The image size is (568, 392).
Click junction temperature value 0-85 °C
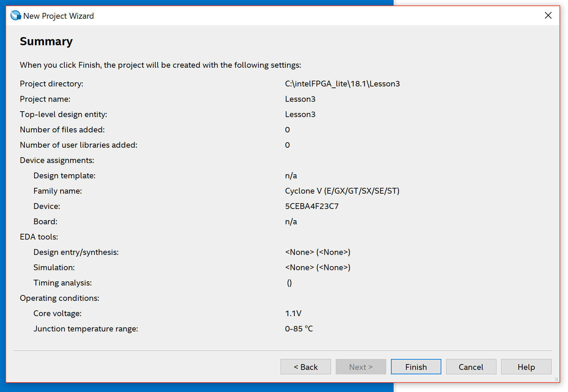coord(299,329)
